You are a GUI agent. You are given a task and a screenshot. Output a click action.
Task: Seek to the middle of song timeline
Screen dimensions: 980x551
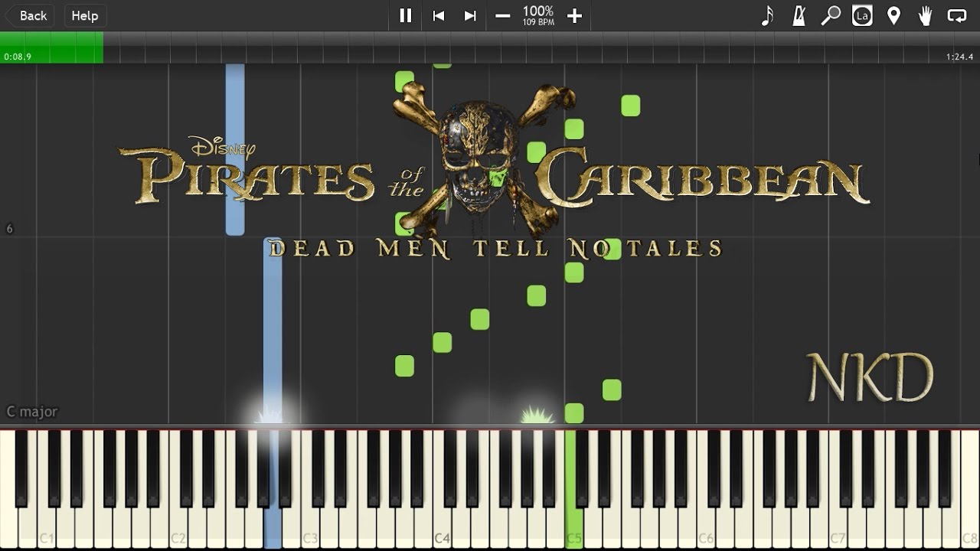pyautogui.click(x=490, y=47)
